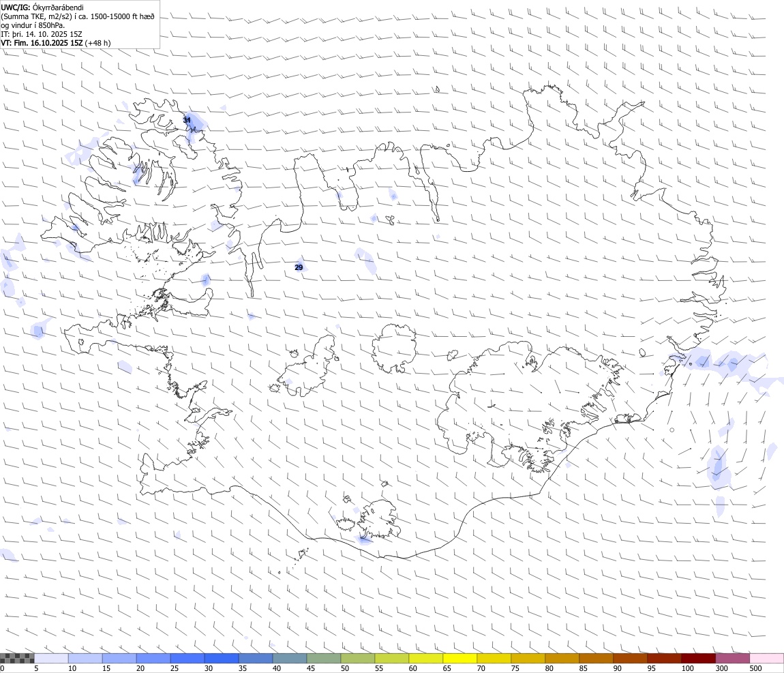Select the pale lavender 5–10 TKE swatch
The width and height of the screenshot is (784, 673).
(x=51, y=658)
